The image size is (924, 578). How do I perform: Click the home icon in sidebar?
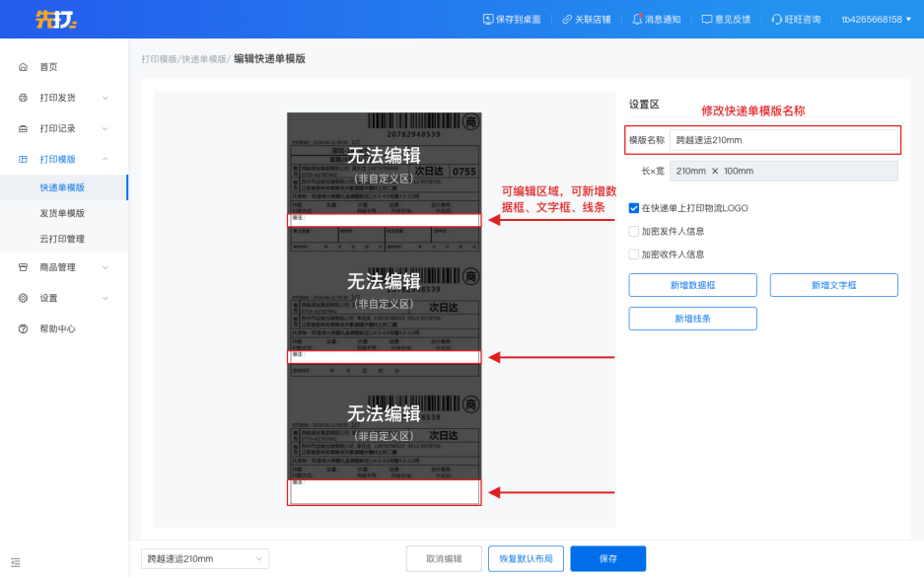[23, 67]
